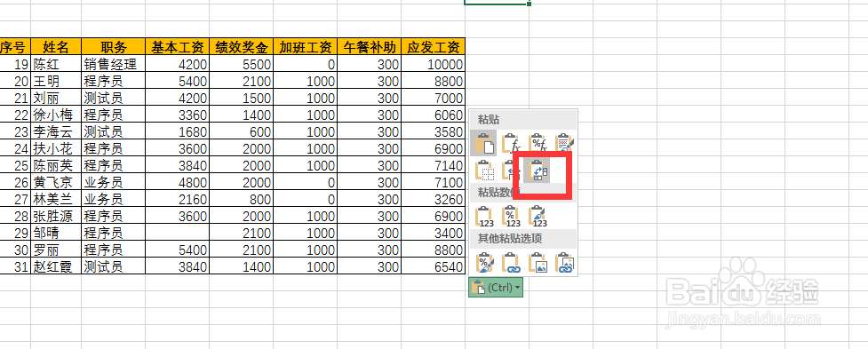Open the (Ctrl) paste options dropdown
The width and height of the screenshot is (868, 349).
(x=496, y=287)
